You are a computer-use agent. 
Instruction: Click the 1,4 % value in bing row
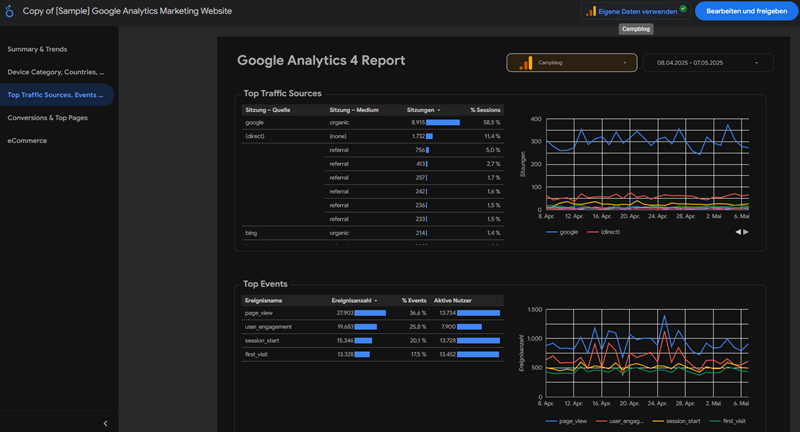click(x=493, y=233)
